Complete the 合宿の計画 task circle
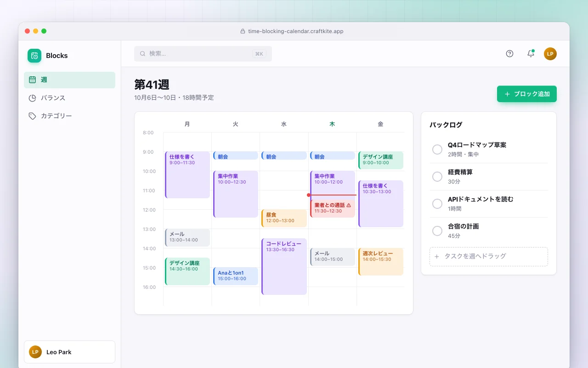 pyautogui.click(x=437, y=231)
